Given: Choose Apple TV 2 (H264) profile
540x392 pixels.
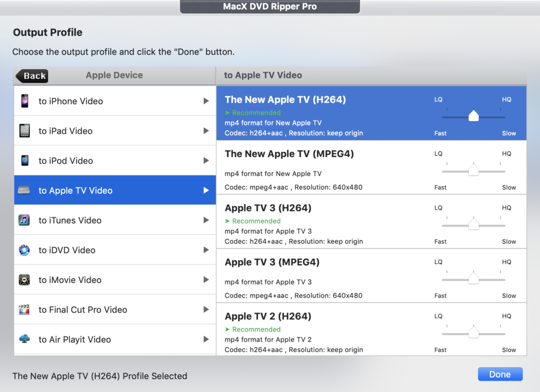Looking at the screenshot, I should coord(372,329).
